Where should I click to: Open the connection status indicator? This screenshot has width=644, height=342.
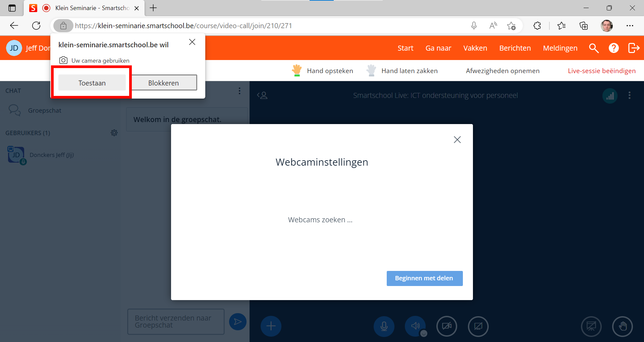tap(610, 96)
